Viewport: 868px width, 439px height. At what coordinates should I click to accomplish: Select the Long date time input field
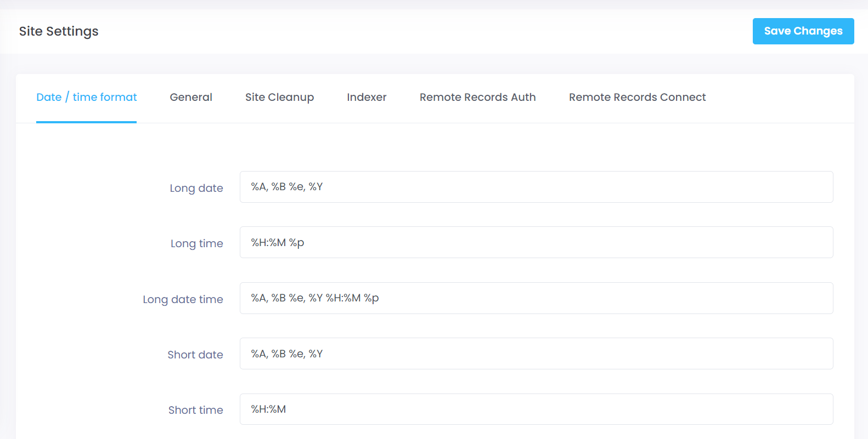tap(536, 298)
